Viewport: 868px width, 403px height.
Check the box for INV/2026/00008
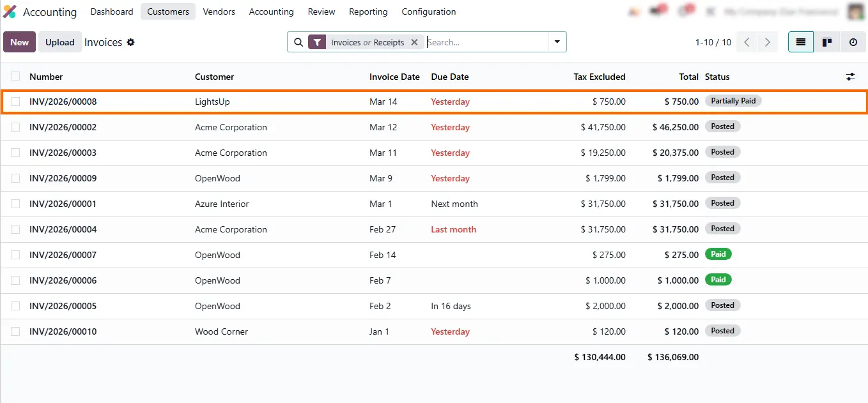(x=15, y=102)
